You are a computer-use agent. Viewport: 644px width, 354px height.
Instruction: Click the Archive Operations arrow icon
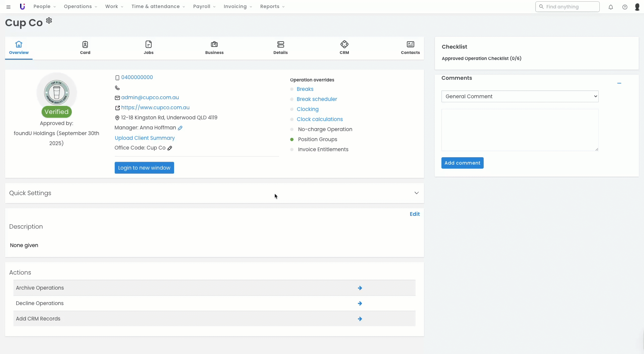pos(360,288)
